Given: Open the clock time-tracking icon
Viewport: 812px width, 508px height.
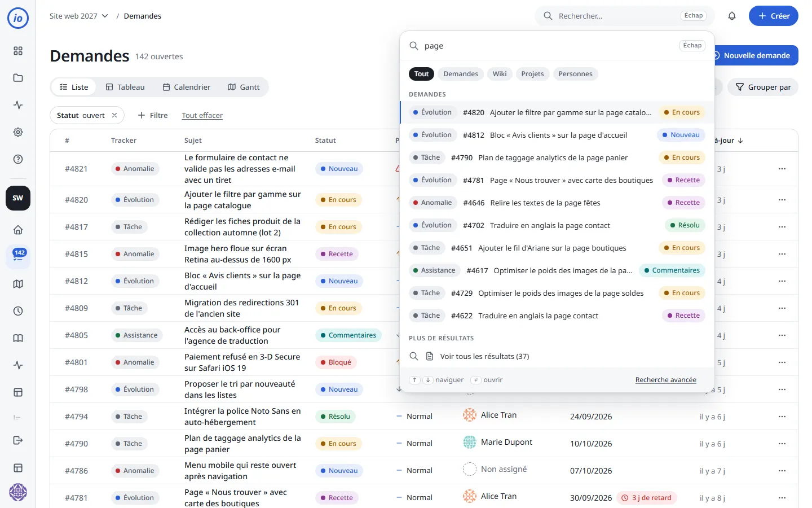Looking at the screenshot, I should [x=18, y=311].
